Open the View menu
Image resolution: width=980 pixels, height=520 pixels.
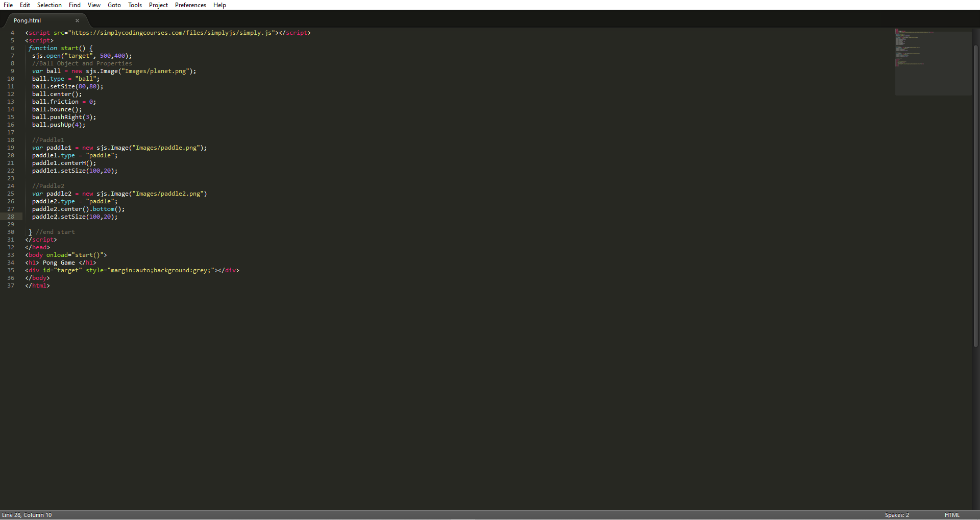point(93,5)
